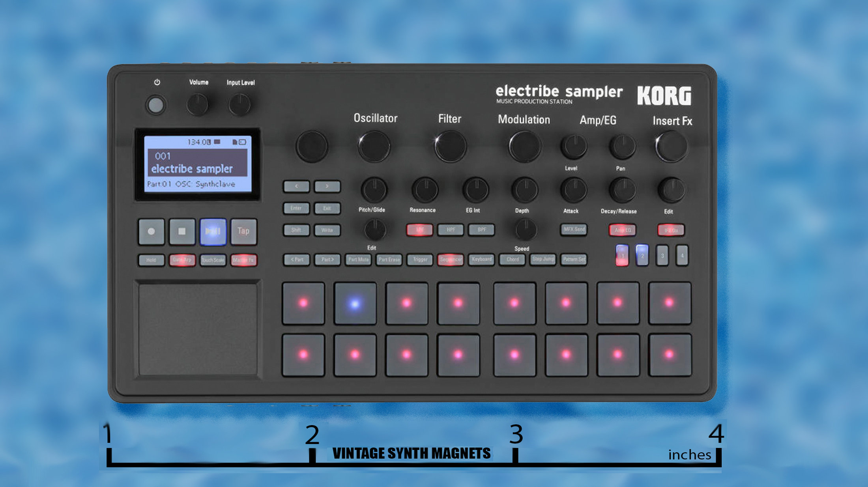The image size is (868, 487).
Task: Click the Tap tempo button
Action: pos(244,231)
